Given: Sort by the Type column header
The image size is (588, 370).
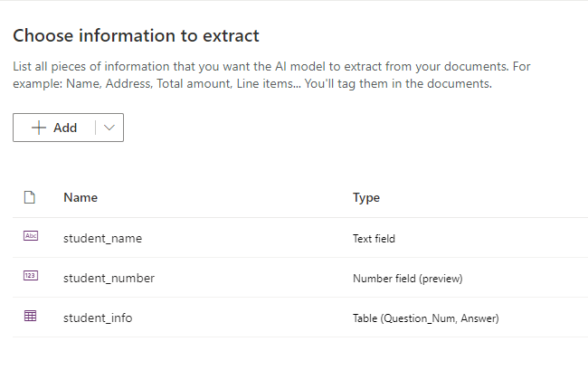Looking at the screenshot, I should [x=366, y=197].
